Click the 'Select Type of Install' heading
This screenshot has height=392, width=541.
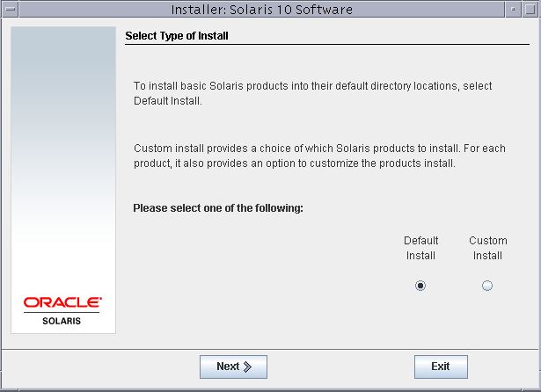pyautogui.click(x=177, y=36)
